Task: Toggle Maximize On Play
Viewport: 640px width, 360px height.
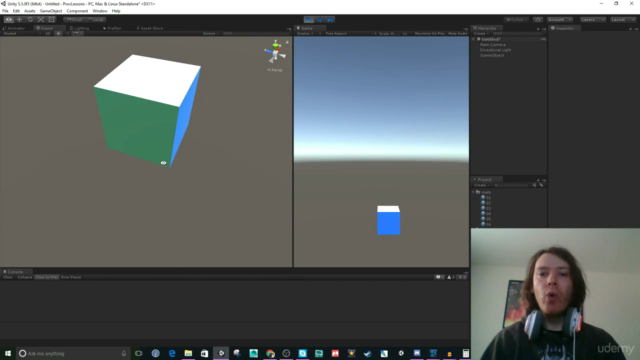Action: point(429,33)
